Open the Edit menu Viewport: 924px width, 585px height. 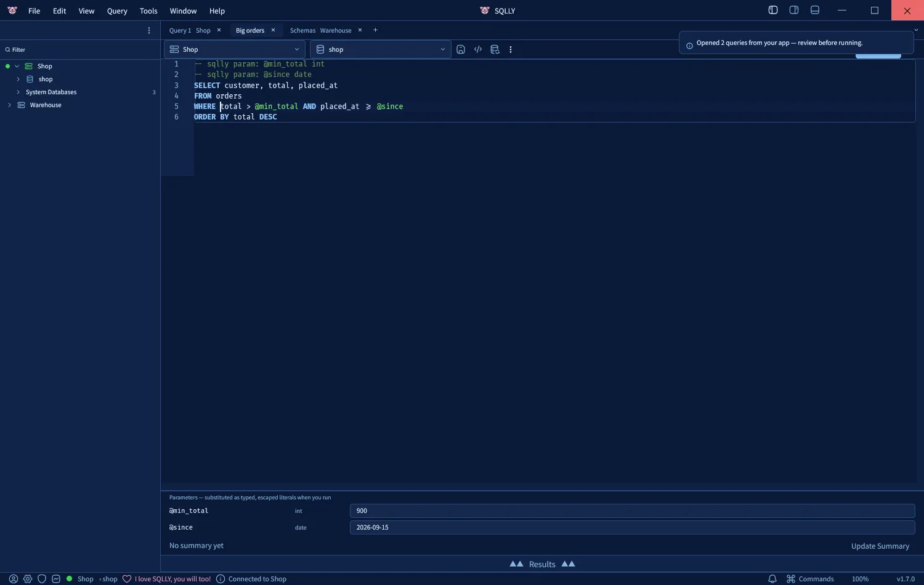[x=59, y=10]
